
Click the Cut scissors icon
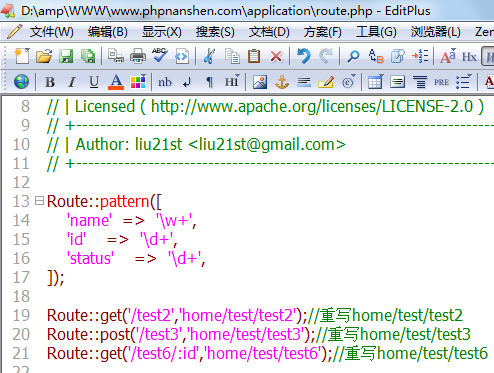click(209, 56)
